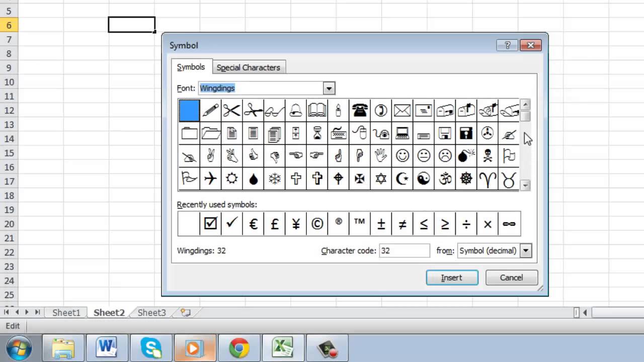644x362 pixels.
Task: Click the Insert button
Action: (451, 277)
